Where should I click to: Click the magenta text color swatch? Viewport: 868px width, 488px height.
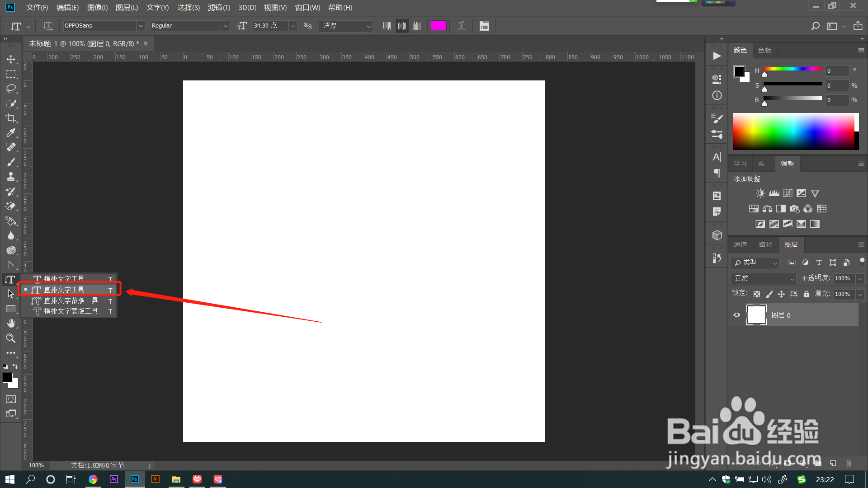[439, 26]
